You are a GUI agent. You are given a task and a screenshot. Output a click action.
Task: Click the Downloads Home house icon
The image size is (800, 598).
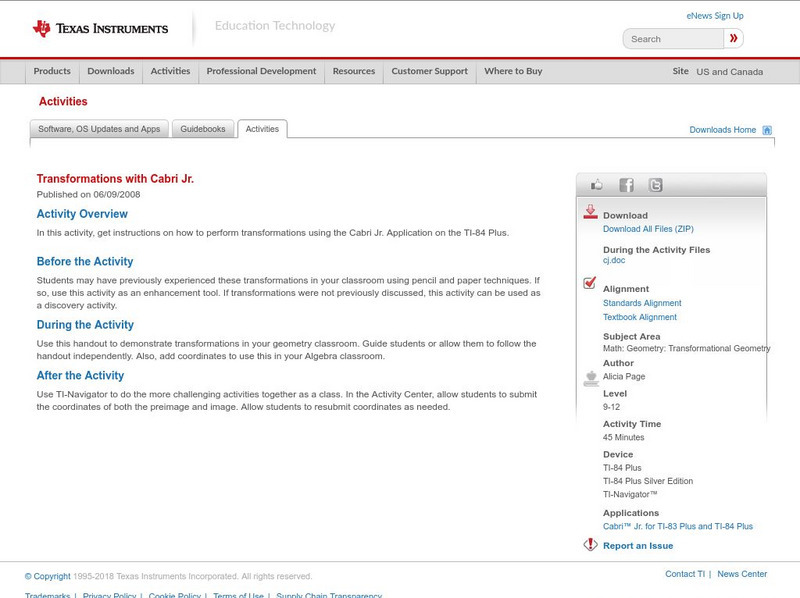tap(767, 130)
